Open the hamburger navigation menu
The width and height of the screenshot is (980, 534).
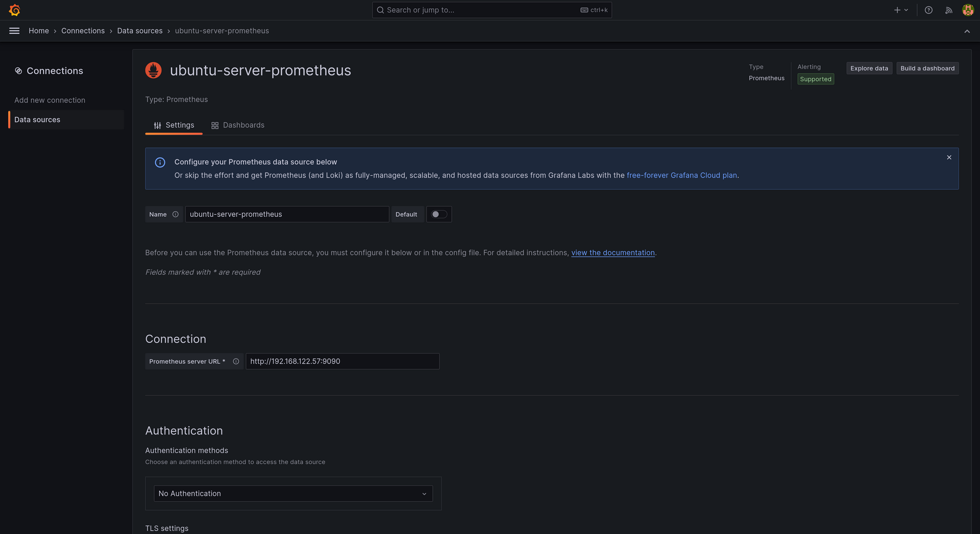pos(14,31)
